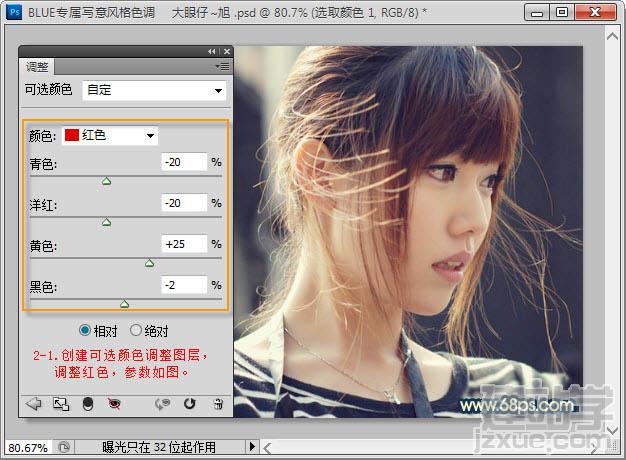
Task: Select the 相对 radio button
Action: [85, 330]
